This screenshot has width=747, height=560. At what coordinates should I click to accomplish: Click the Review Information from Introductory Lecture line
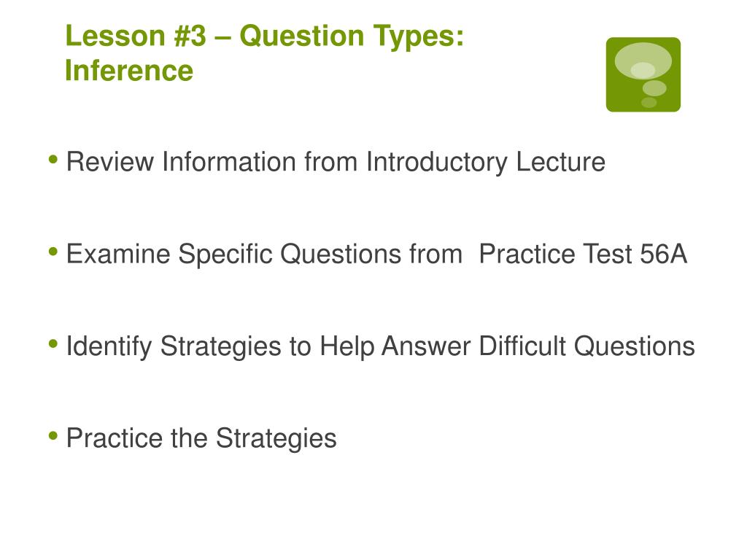(336, 162)
